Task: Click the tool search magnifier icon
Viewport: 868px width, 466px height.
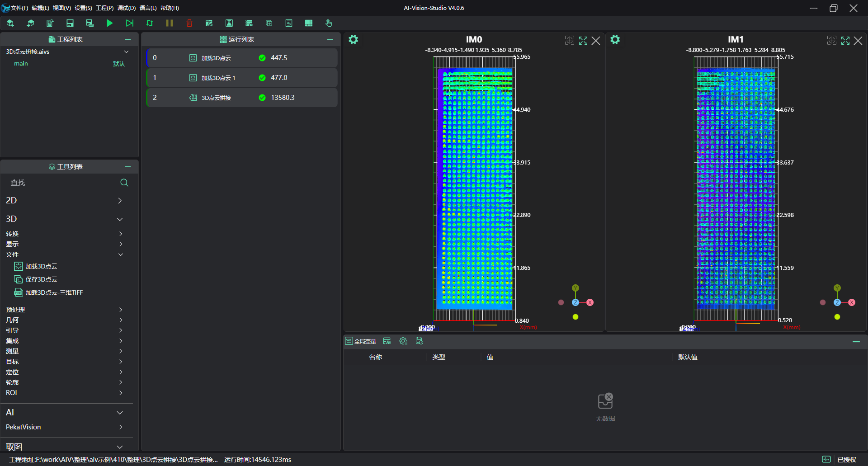Action: 124,183
